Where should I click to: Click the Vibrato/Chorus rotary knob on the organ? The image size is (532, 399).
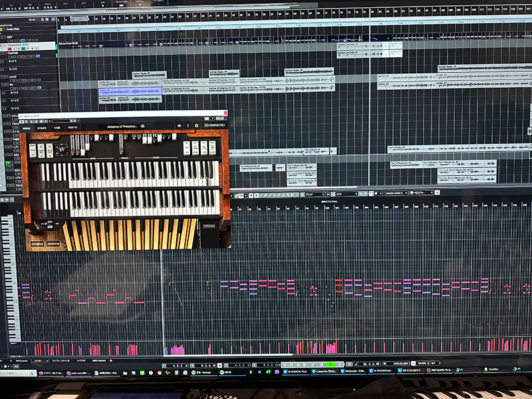pyautogui.click(x=62, y=150)
